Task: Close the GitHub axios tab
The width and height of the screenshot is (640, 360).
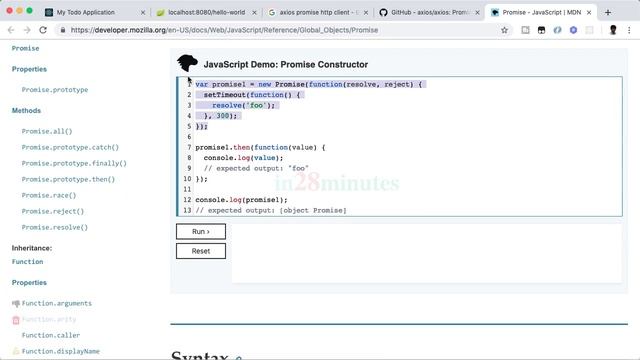Action: [477, 13]
